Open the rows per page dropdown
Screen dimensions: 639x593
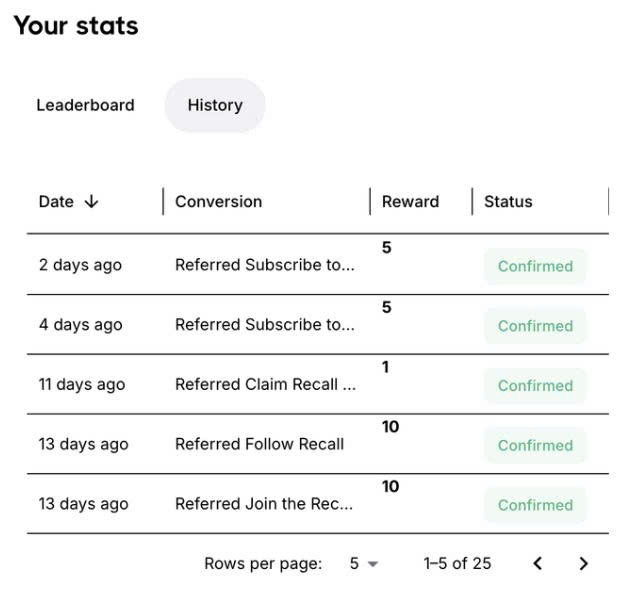coord(364,564)
